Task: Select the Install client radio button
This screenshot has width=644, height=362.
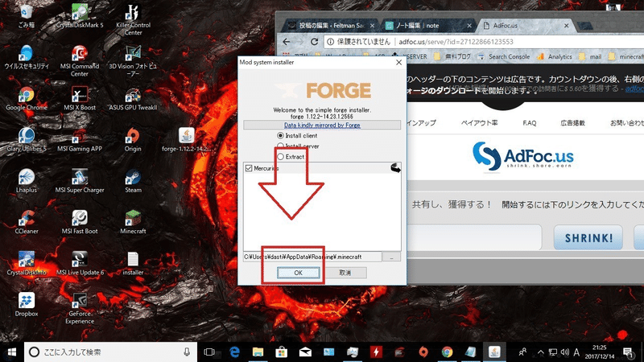Action: (x=280, y=135)
